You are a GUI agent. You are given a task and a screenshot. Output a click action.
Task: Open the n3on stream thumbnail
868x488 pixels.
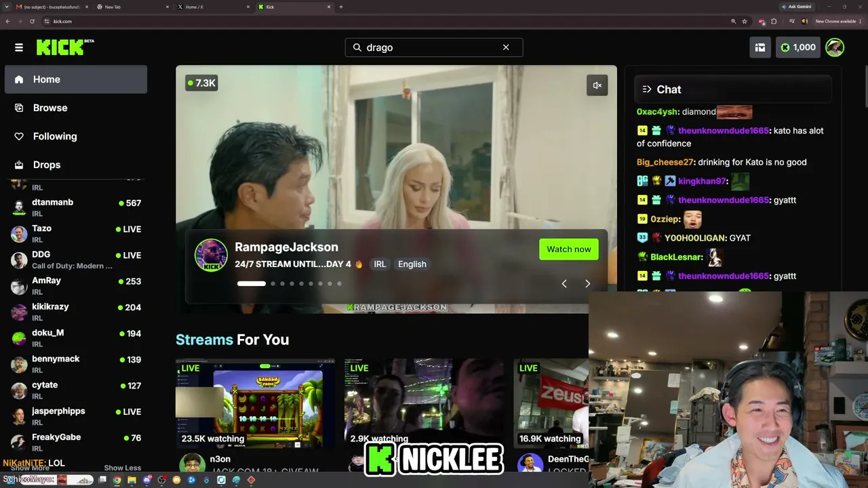coord(255,403)
